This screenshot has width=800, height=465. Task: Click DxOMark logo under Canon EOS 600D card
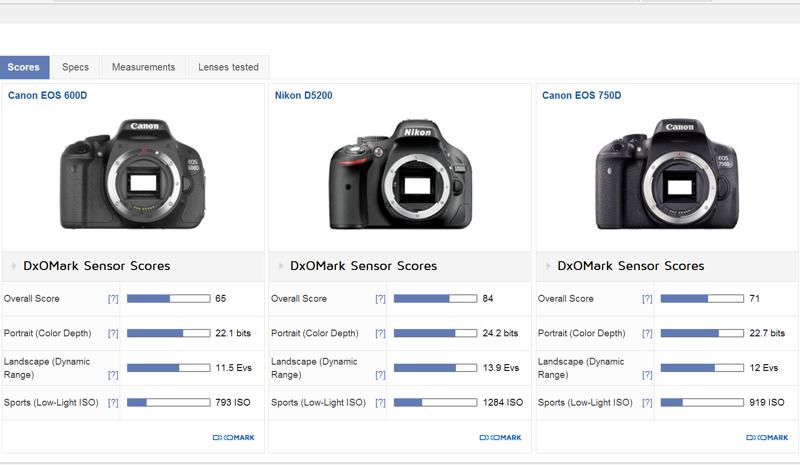click(x=233, y=437)
